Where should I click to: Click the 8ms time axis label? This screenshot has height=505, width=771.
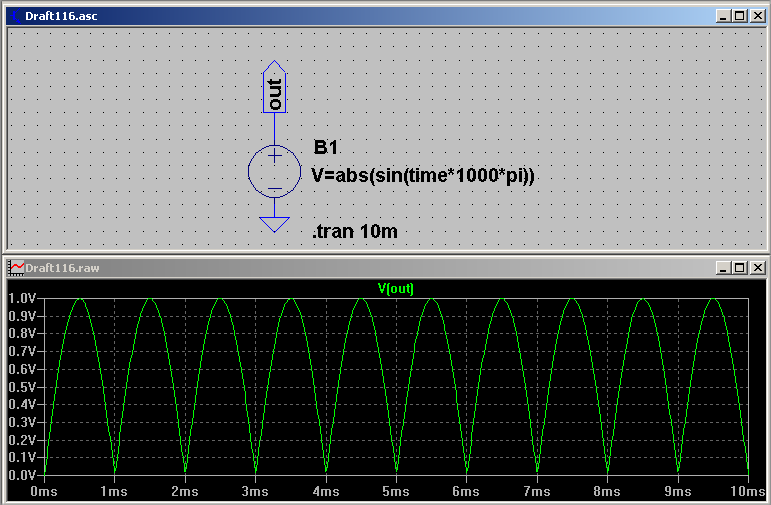tap(607, 491)
